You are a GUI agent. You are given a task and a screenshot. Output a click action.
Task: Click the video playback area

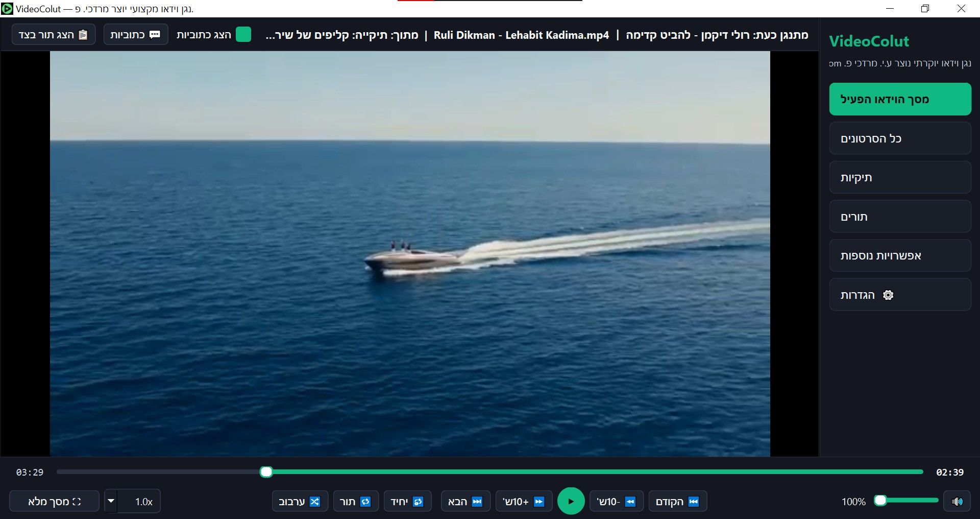[410, 253]
